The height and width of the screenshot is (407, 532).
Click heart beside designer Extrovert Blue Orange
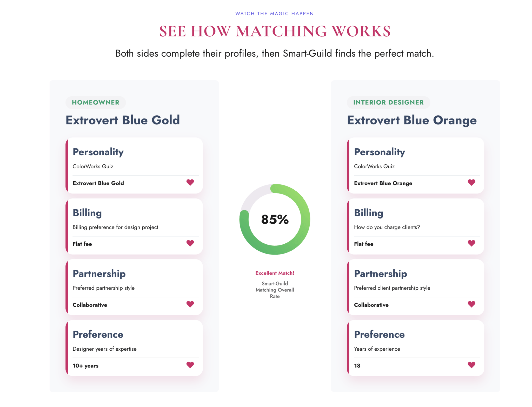(x=471, y=182)
